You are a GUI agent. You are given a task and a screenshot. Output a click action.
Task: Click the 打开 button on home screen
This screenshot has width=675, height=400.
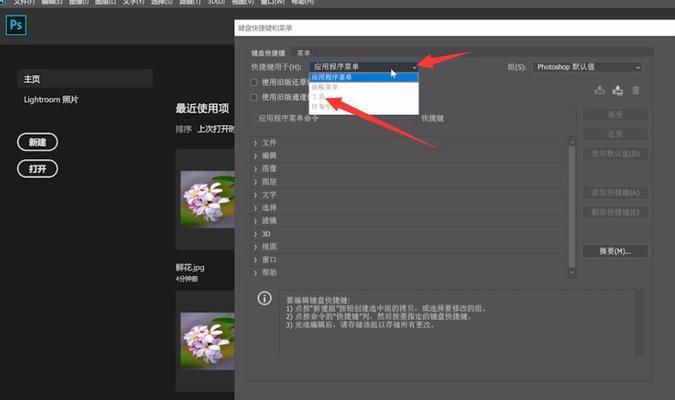[x=37, y=169]
